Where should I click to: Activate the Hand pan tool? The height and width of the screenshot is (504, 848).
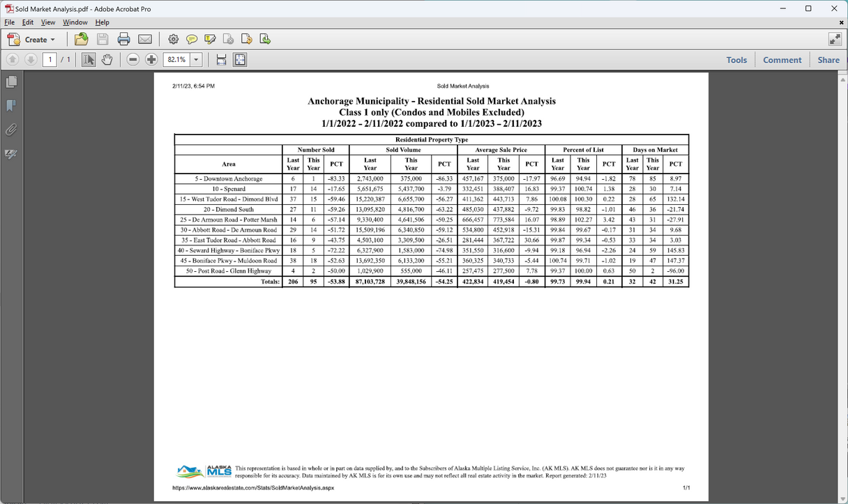pyautogui.click(x=107, y=60)
